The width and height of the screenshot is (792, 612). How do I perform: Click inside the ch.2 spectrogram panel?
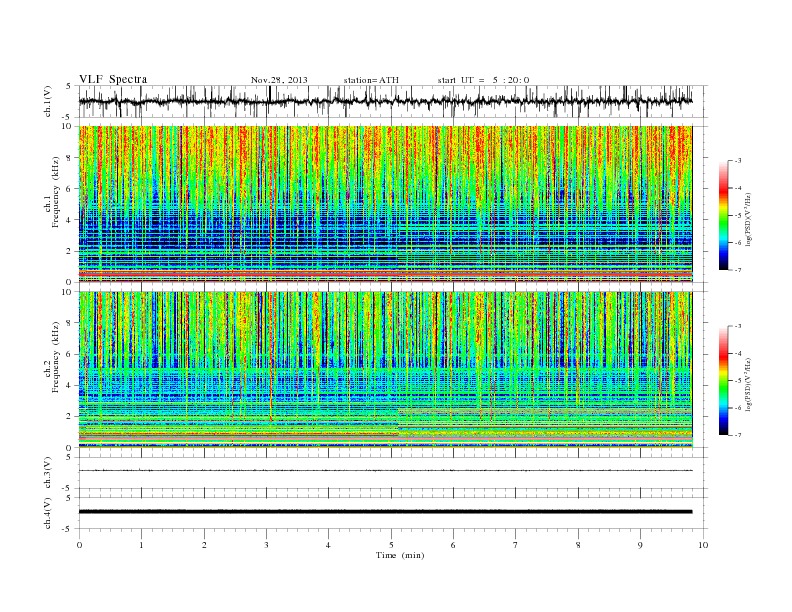pyautogui.click(x=385, y=369)
